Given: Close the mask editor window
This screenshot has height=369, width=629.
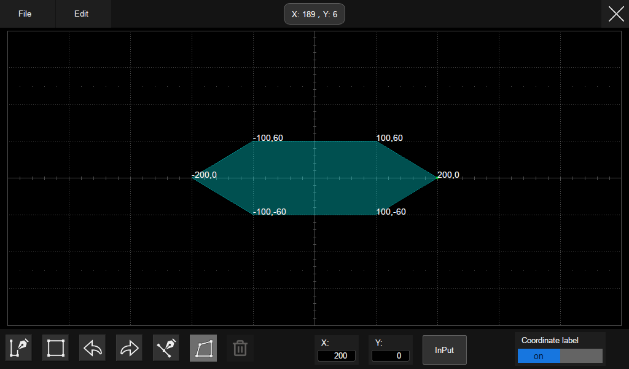Looking at the screenshot, I should [x=616, y=14].
